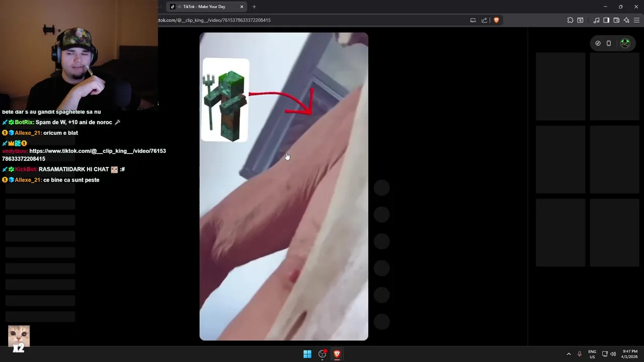644x362 pixels.
Task: Click the install app icon in address bar
Action: 472,20
